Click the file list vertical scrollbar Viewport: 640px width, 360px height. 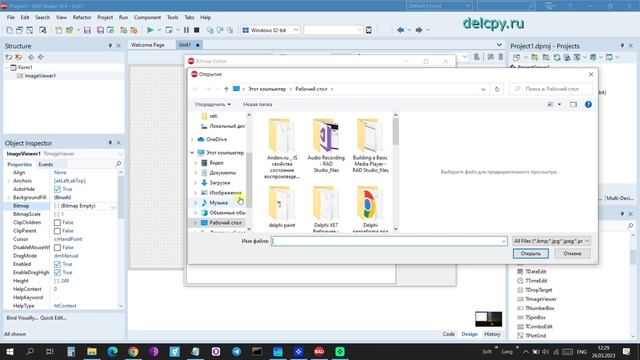[396, 172]
